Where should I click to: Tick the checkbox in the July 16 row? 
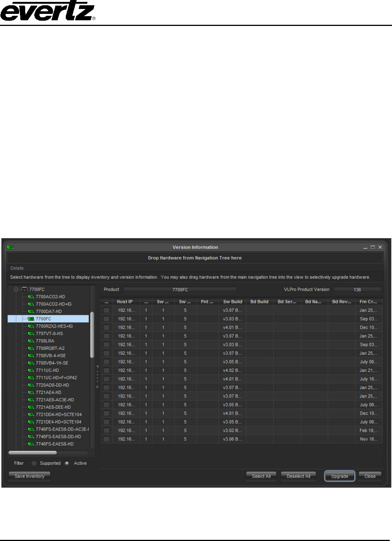click(x=107, y=379)
